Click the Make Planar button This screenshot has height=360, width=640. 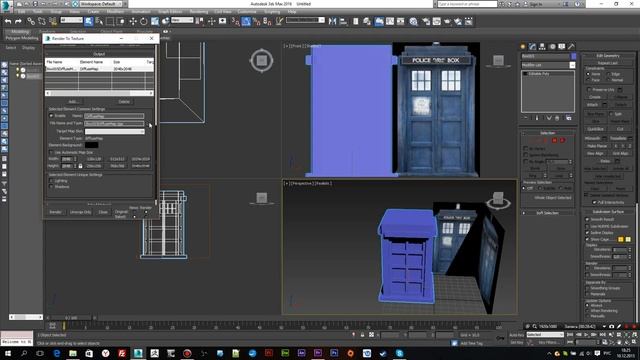point(597,146)
